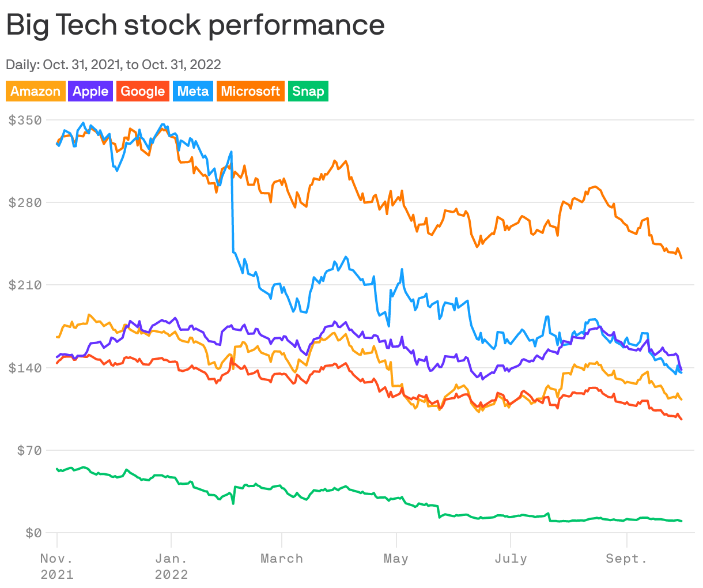Click the May x-axis label
The width and height of the screenshot is (703, 588).
click(x=396, y=559)
